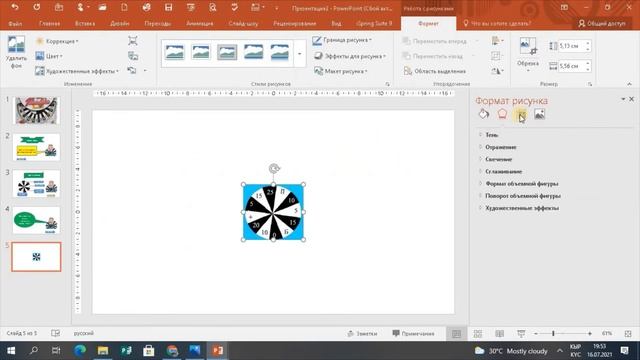Open the Файл tab
Screen dimensions: 640x360
click(x=15, y=24)
